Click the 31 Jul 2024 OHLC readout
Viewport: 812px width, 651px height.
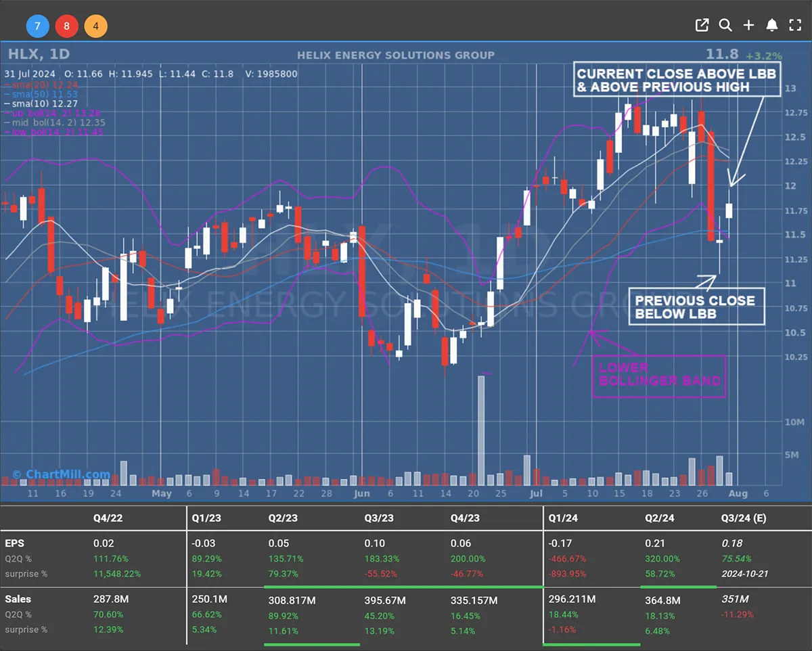pos(151,74)
